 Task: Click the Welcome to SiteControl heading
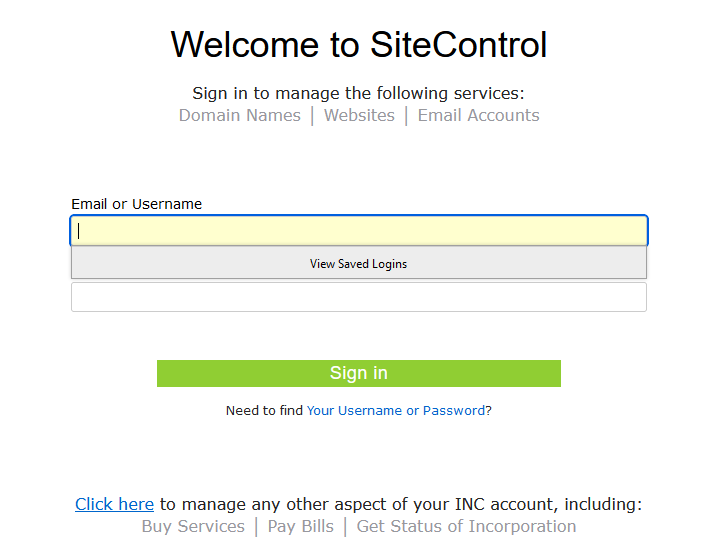tap(358, 45)
